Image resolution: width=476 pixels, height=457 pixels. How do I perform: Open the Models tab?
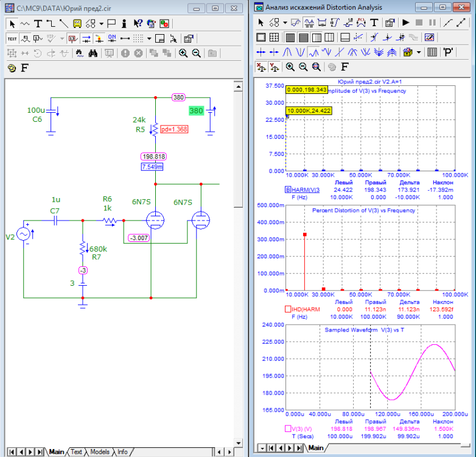pyautogui.click(x=100, y=452)
